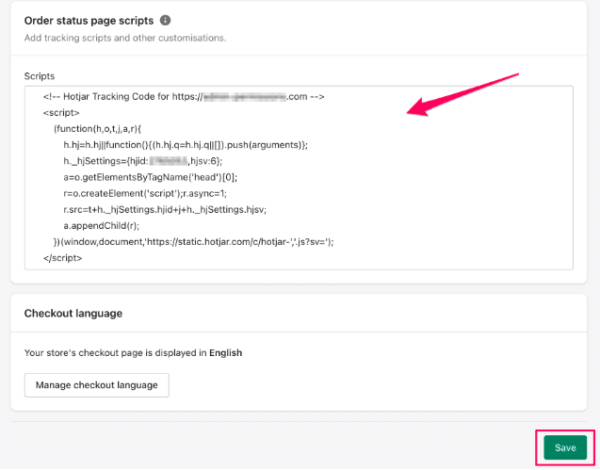Click the 'h.hj=h.hj||function()' code line

tap(186, 145)
